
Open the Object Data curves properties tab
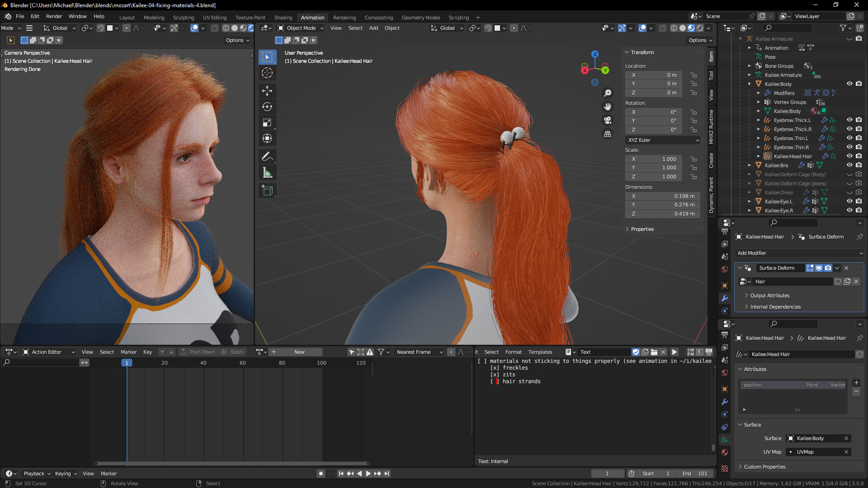725,439
